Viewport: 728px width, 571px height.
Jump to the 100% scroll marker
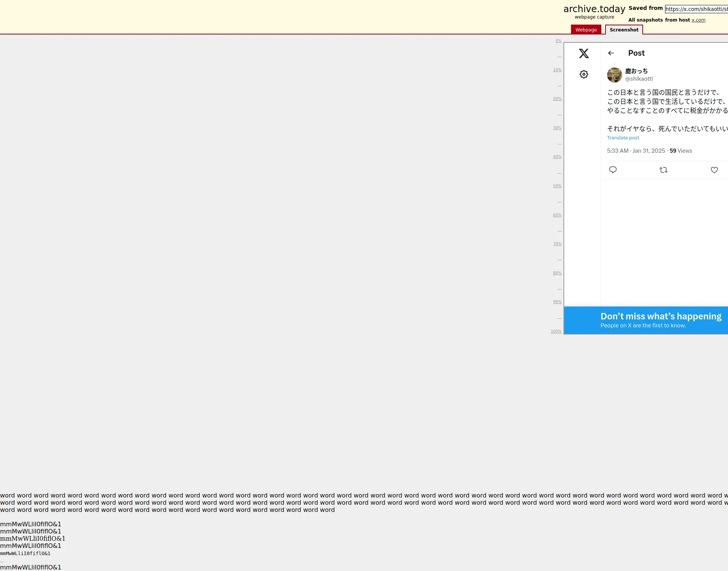click(x=556, y=332)
